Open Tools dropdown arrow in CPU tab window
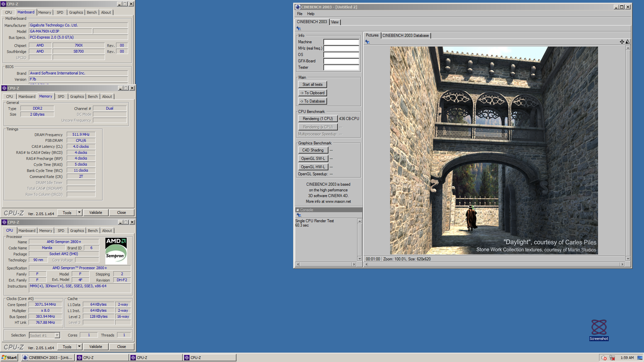The width and height of the screenshot is (644, 362). coord(79,347)
